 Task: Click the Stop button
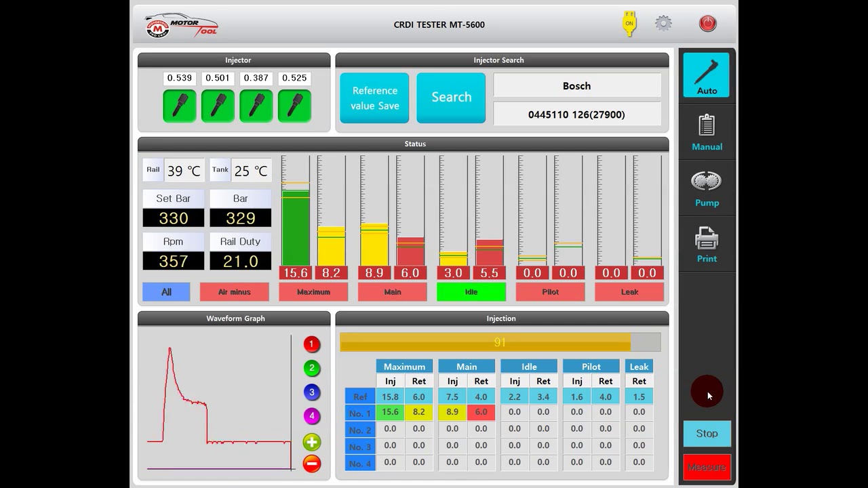pos(707,434)
